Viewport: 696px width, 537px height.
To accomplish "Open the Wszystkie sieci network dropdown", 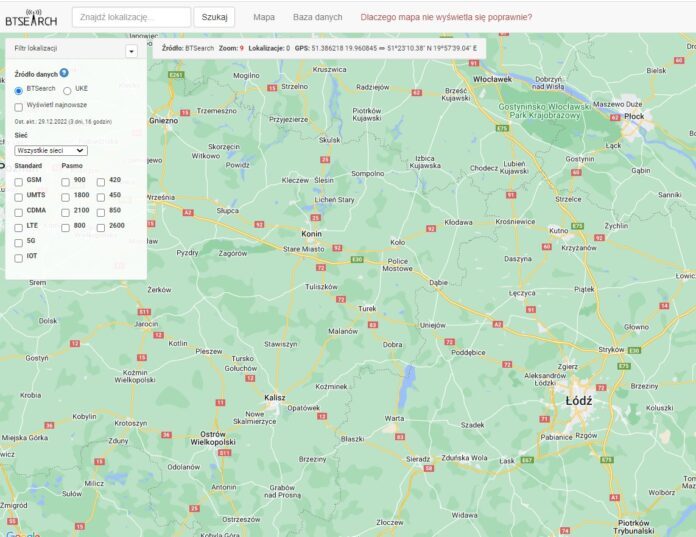I will point(52,150).
